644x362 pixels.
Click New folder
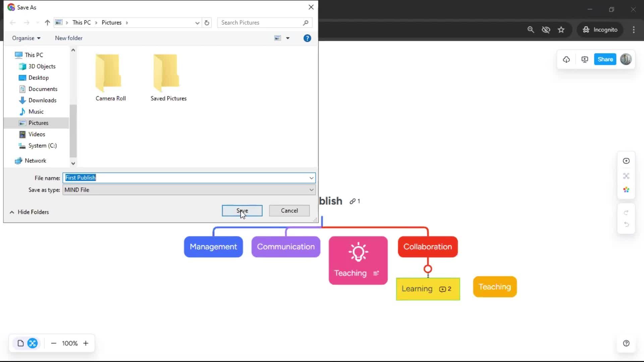69,38
